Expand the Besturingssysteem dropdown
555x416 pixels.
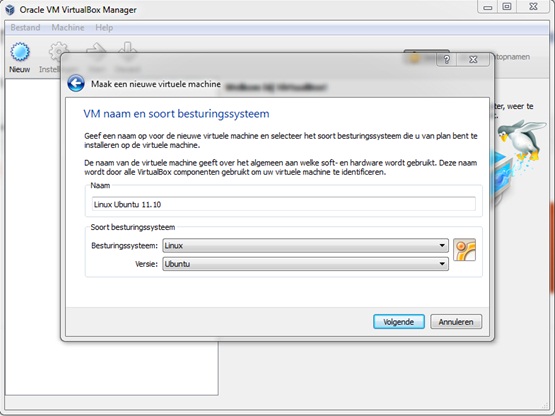coord(305,245)
